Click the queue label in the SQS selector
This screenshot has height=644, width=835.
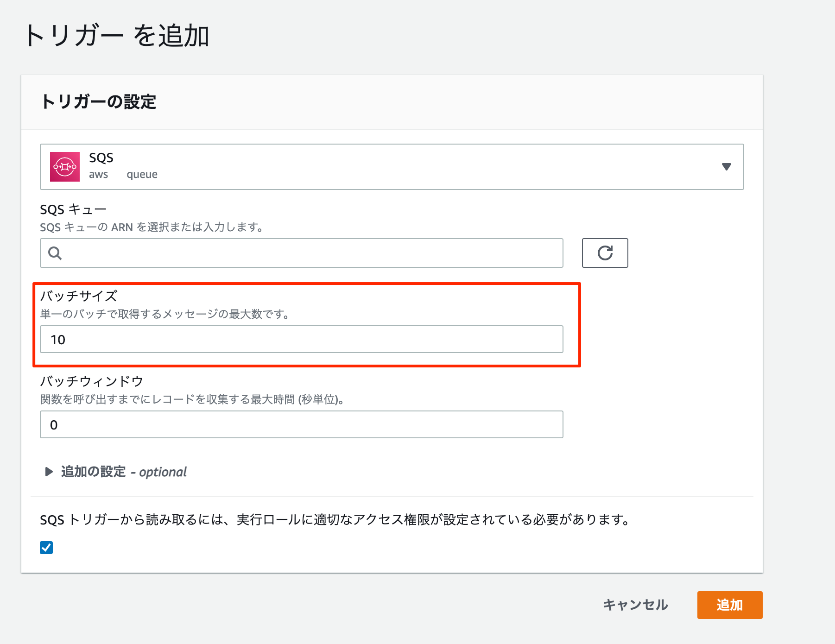[x=141, y=174]
